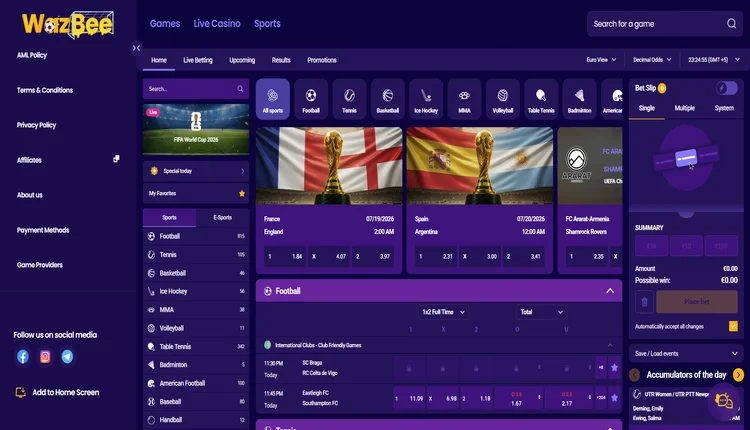Go to previous accumulator of the day
Viewport: 750px width, 430px height.
click(x=635, y=375)
